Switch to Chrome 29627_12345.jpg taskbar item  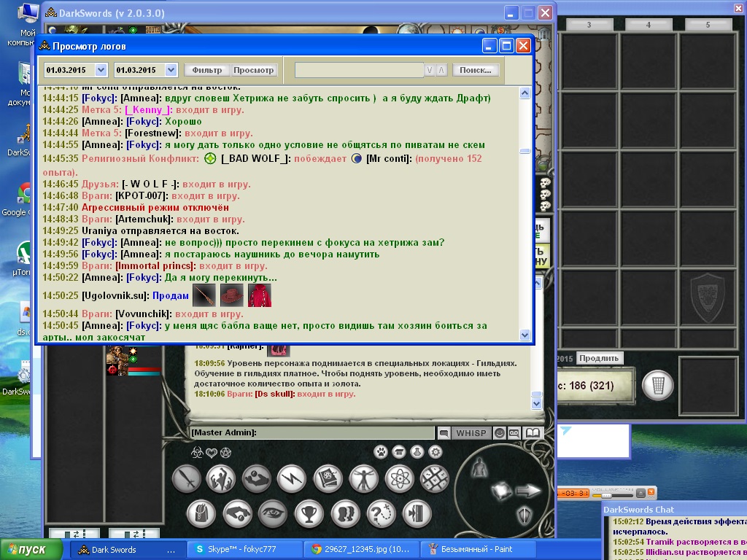[360, 550]
